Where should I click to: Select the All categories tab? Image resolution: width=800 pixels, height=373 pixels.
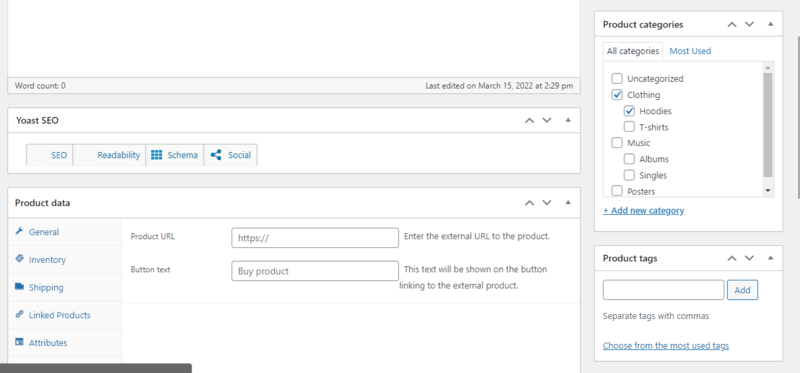[x=633, y=51]
